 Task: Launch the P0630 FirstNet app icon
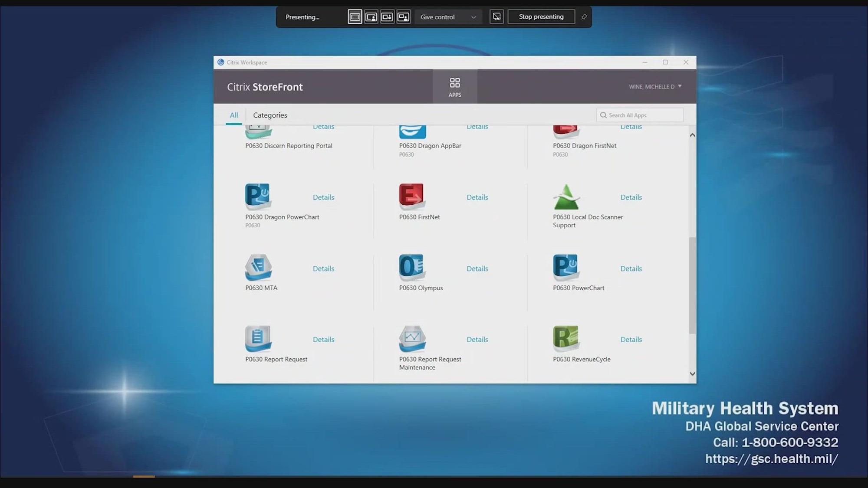(411, 195)
